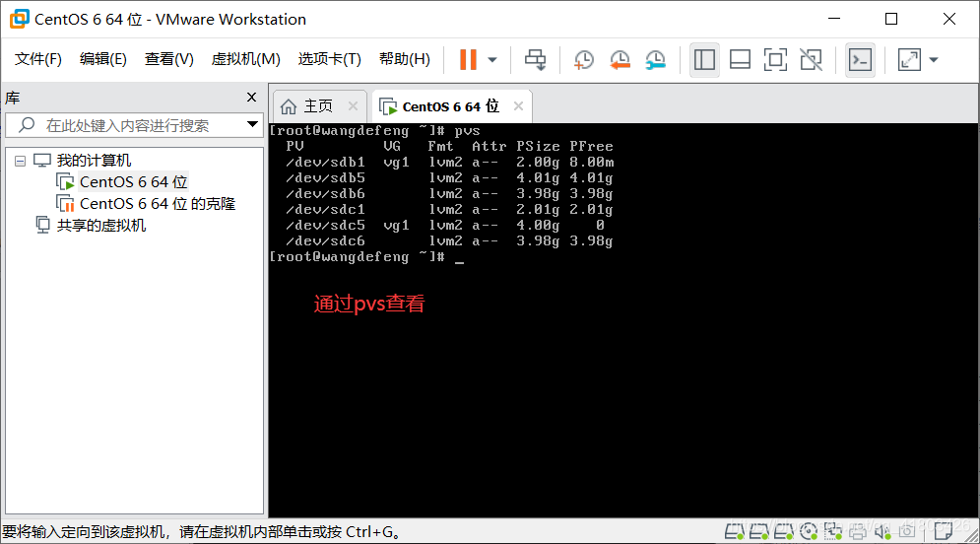Close the 库 library panel
This screenshot has height=544, width=980.
tap(252, 97)
